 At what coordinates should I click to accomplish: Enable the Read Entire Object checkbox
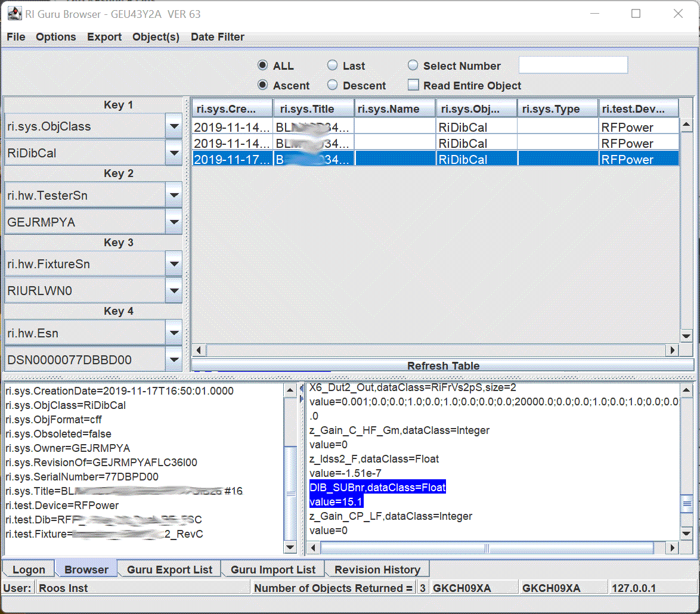coord(413,85)
